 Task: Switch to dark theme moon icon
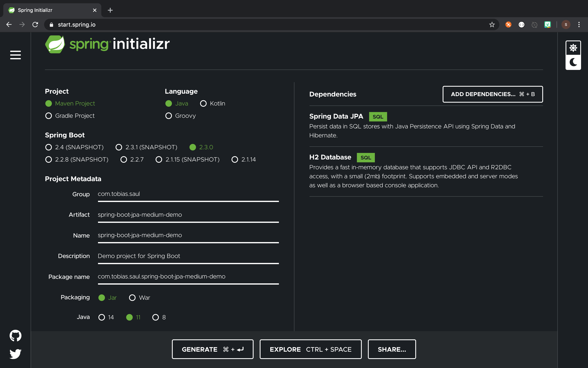pos(573,62)
